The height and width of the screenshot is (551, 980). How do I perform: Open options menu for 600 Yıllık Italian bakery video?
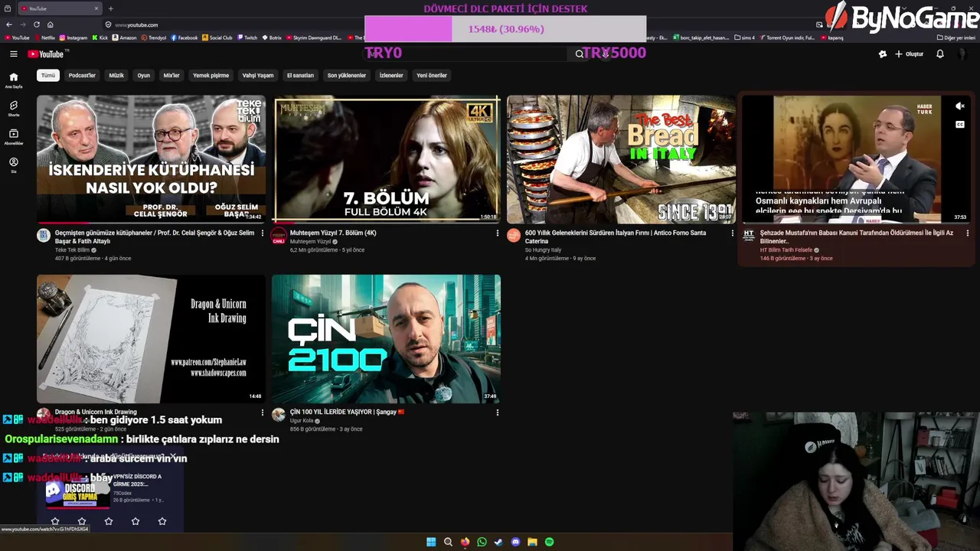732,233
